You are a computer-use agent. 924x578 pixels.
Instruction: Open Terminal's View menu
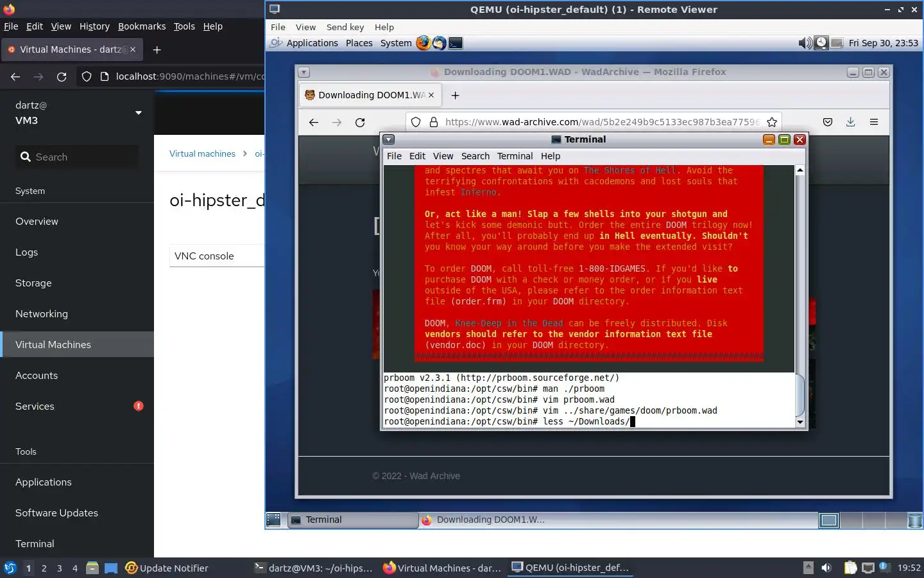443,156
